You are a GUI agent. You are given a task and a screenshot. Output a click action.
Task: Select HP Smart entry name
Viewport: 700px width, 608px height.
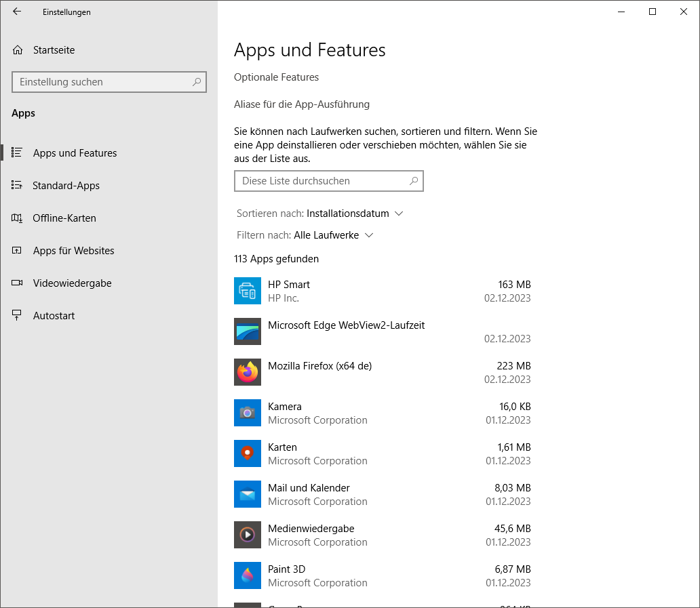(289, 285)
